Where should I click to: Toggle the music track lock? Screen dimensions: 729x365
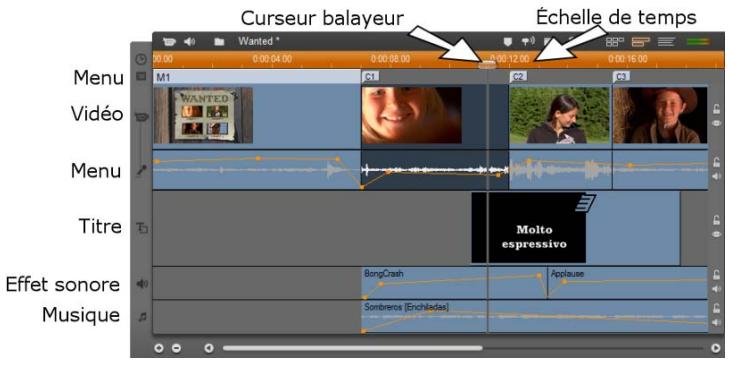coord(716,308)
